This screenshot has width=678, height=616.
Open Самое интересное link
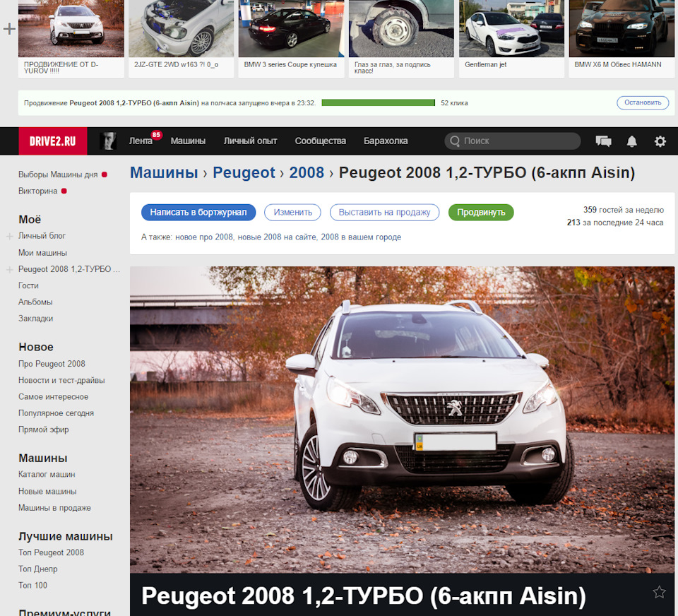(x=53, y=397)
